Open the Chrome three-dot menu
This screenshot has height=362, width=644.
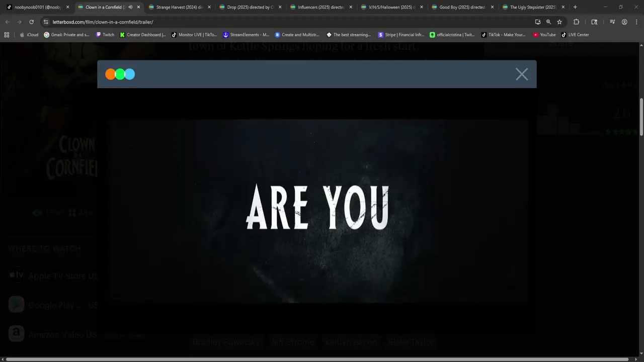click(636, 22)
